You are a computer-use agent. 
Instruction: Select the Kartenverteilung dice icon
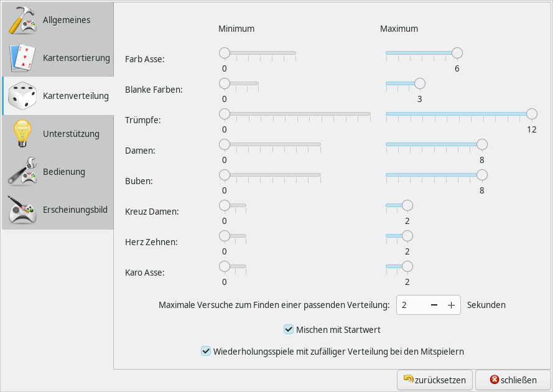[23, 96]
